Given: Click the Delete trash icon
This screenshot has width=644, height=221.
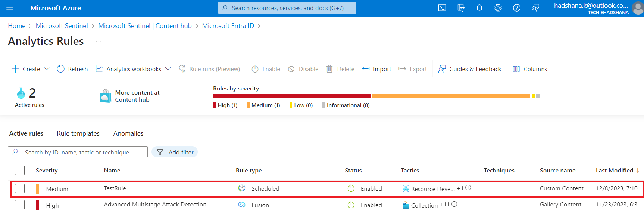Looking at the screenshot, I should (x=329, y=69).
